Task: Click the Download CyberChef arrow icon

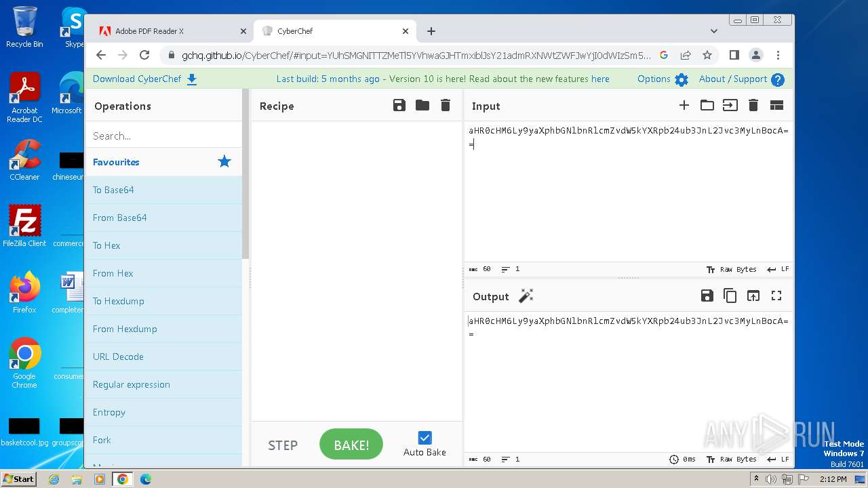Action: [192, 79]
